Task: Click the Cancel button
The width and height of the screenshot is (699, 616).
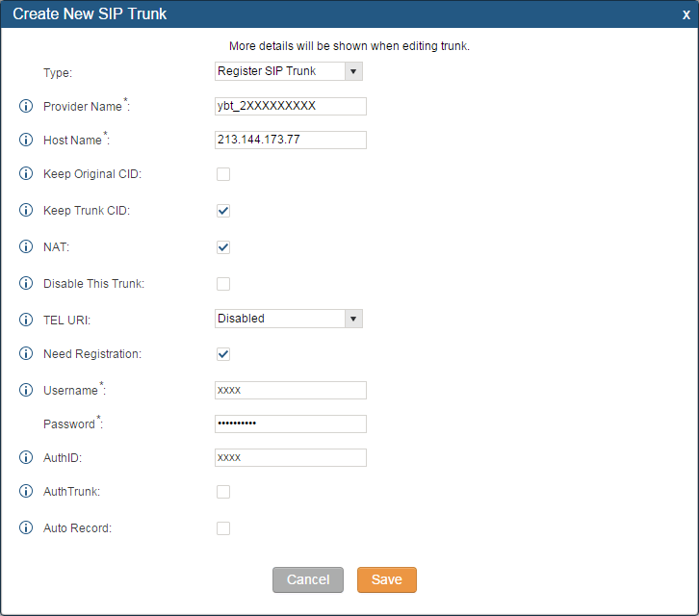Action: [x=308, y=579]
